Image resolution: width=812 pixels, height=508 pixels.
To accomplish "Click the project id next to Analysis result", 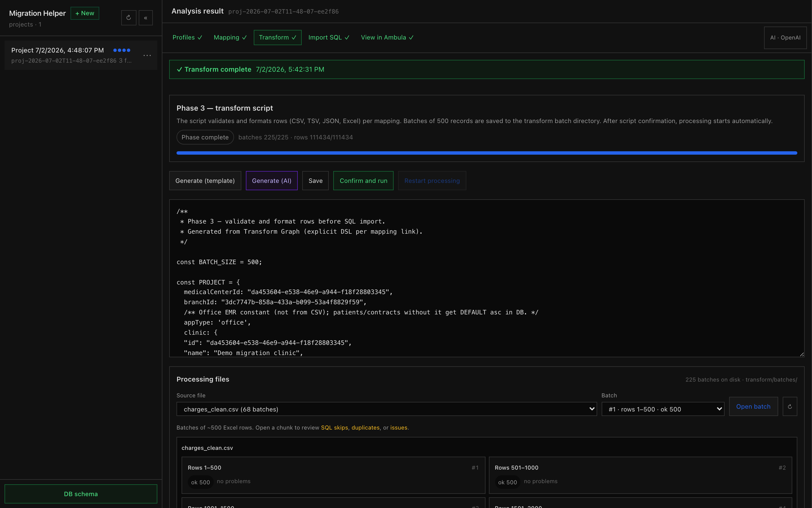I will click(283, 12).
